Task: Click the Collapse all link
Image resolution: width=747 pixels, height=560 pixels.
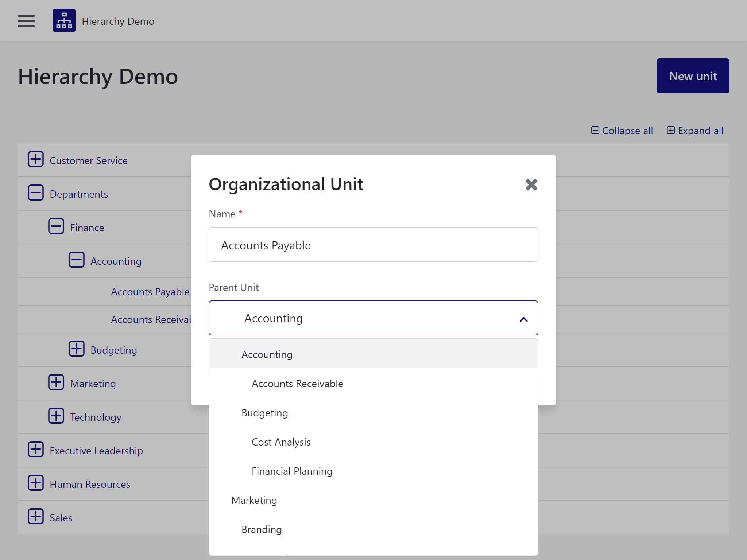Action: [x=622, y=131]
